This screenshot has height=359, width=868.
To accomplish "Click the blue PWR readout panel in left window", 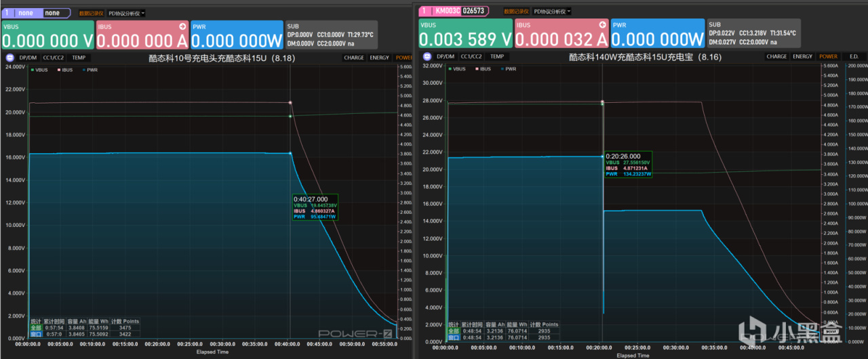I will [237, 35].
